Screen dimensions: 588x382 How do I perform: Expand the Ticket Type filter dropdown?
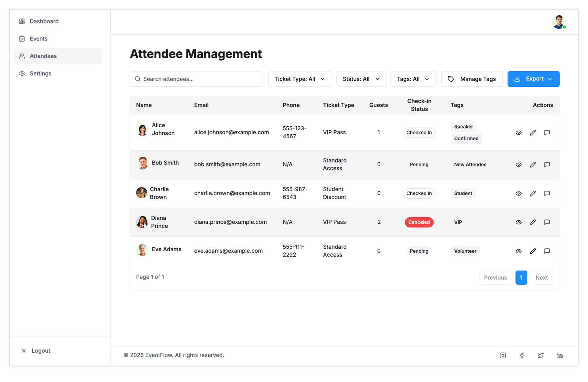[300, 79]
